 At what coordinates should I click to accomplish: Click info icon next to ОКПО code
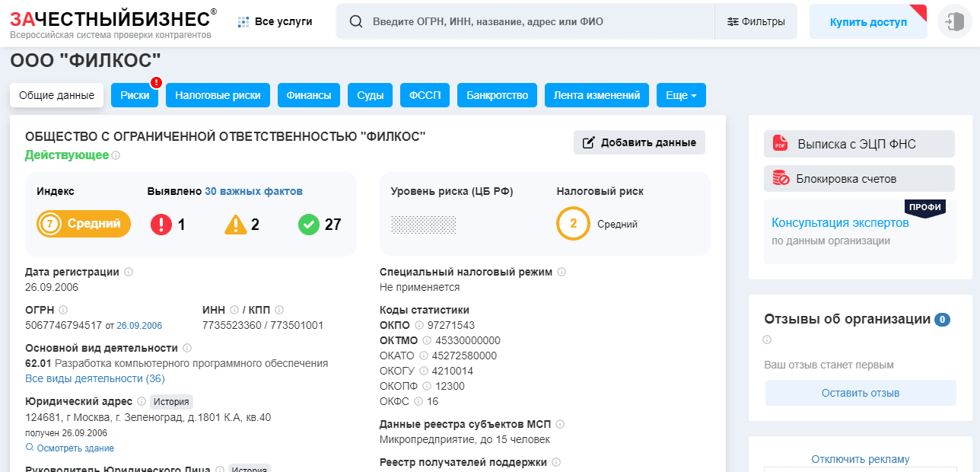[418, 325]
